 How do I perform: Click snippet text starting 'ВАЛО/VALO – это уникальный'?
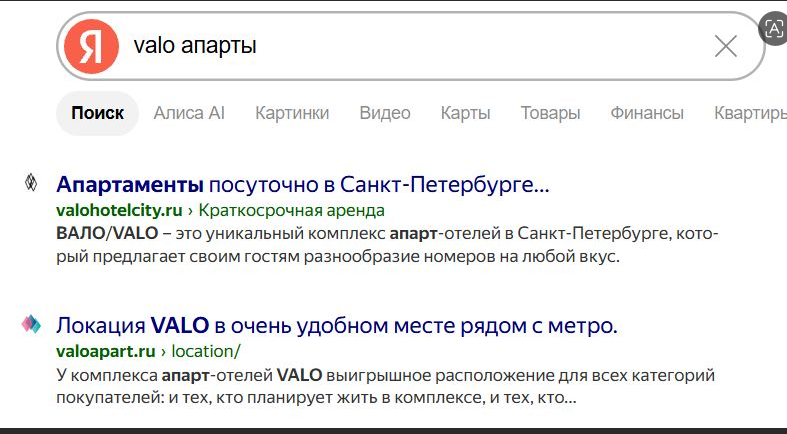tap(387, 245)
